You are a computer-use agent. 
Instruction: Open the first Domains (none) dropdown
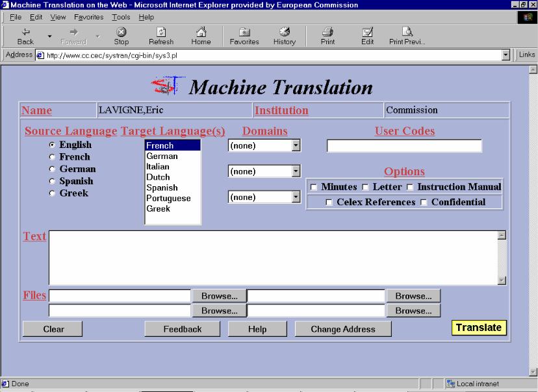click(296, 145)
